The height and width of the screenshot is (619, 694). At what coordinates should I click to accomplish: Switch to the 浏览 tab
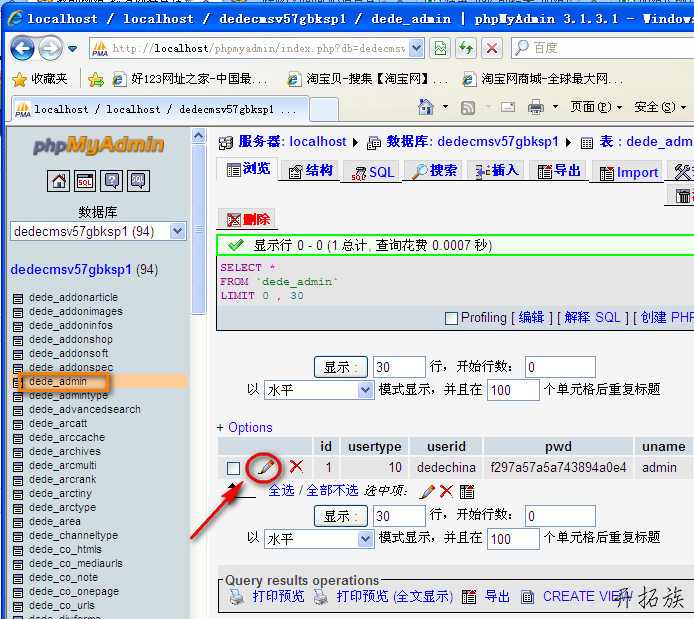point(247,169)
